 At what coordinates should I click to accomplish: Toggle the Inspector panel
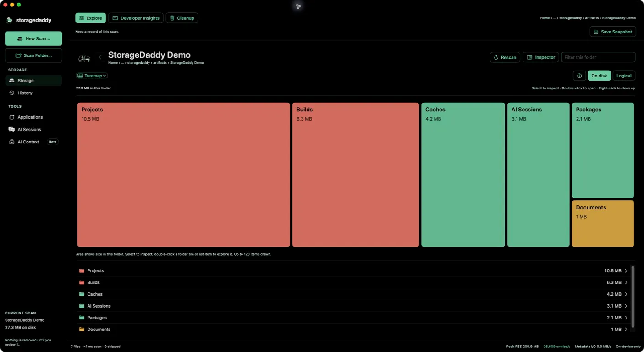541,57
